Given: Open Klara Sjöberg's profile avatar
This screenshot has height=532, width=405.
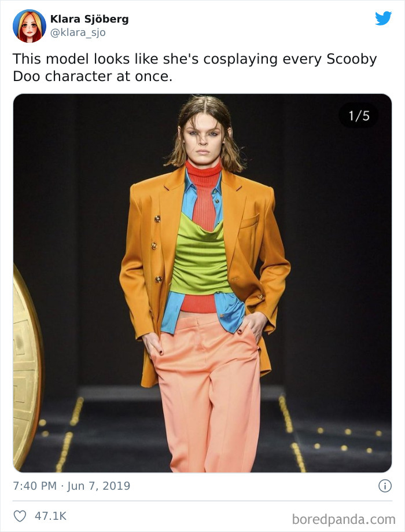Looking at the screenshot, I should (29, 26).
